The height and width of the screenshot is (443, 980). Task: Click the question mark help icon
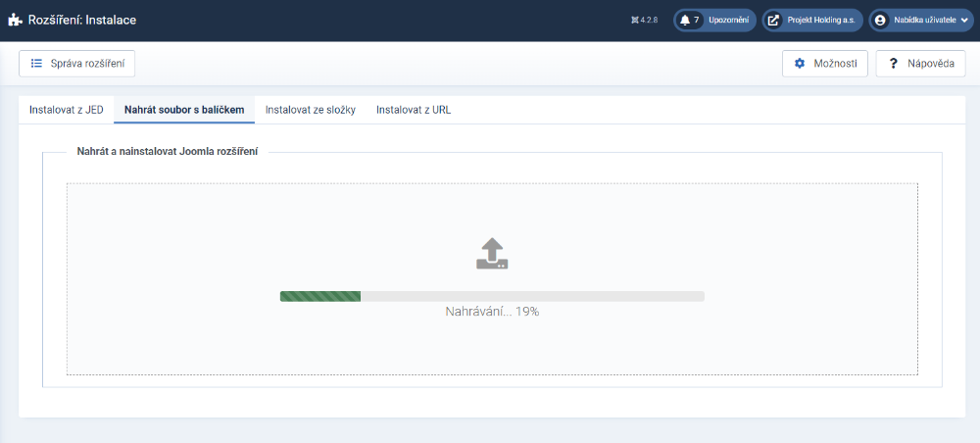point(894,64)
